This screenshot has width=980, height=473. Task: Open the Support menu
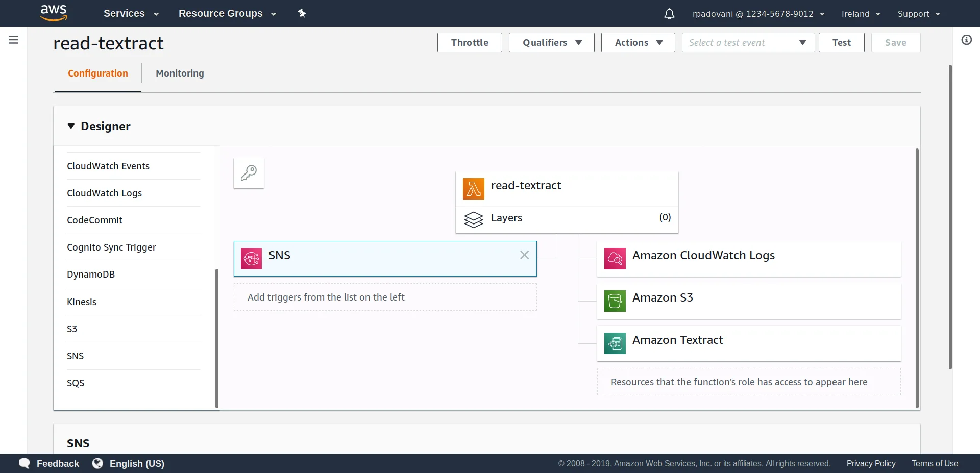coord(919,14)
